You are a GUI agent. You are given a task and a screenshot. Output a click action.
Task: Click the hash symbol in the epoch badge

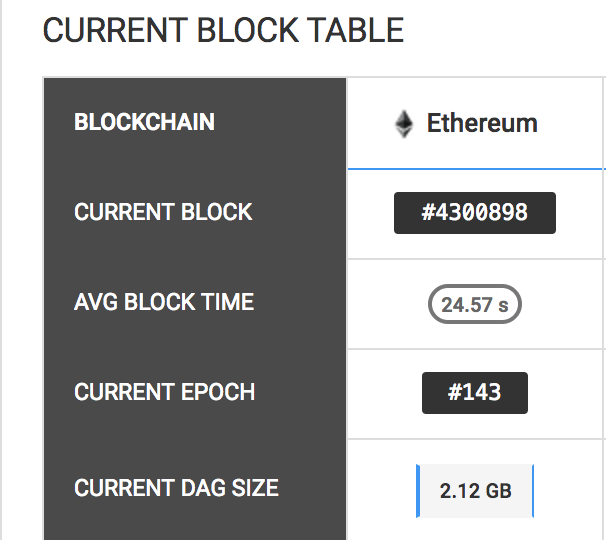tap(454, 393)
